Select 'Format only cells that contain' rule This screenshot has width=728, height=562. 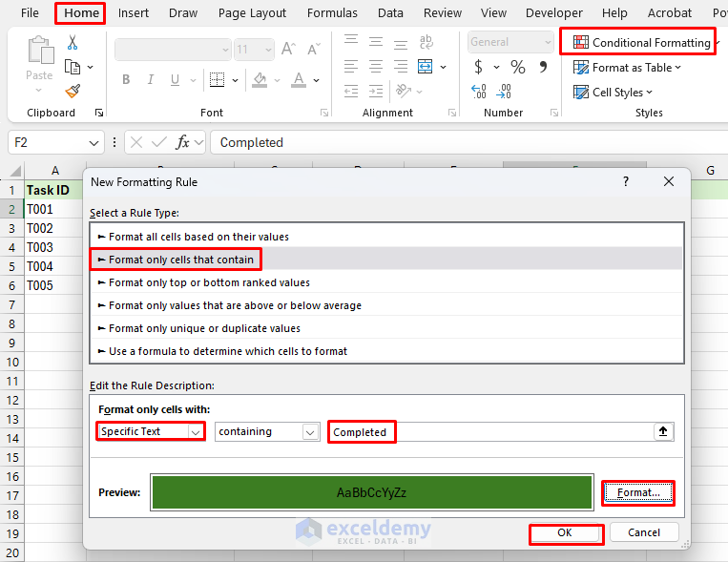click(386, 260)
